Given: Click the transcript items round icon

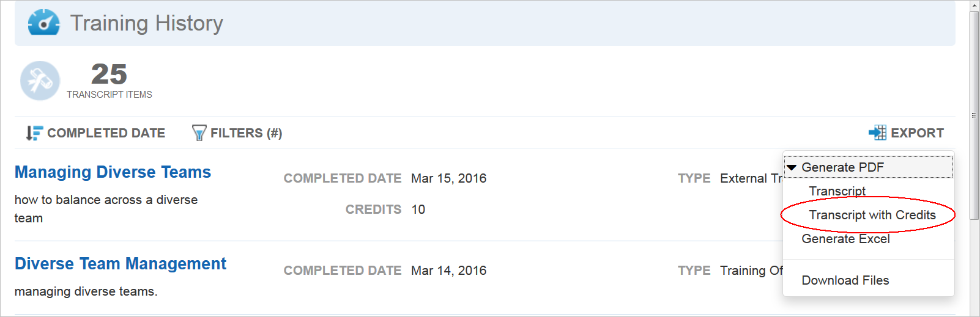Looking at the screenshot, I should tap(40, 81).
